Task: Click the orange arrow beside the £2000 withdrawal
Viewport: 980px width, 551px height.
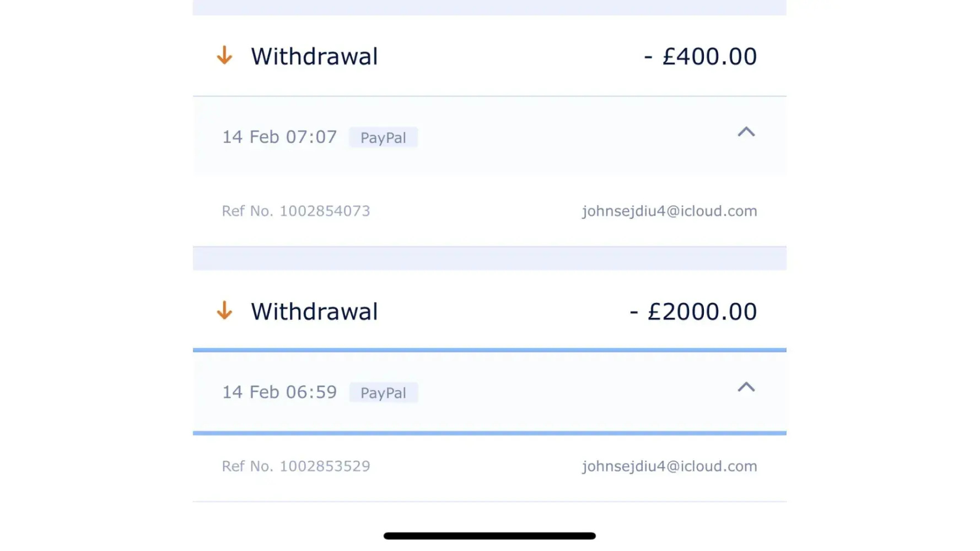Action: point(224,311)
